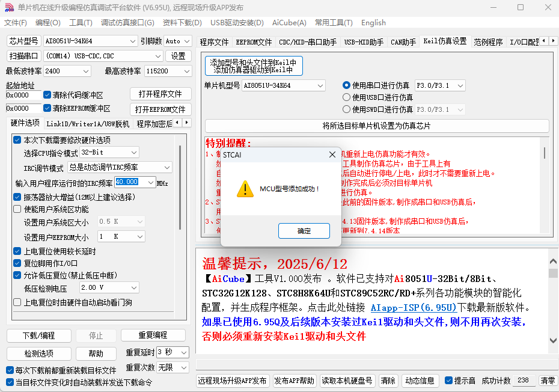Open the CAN助手 tab
The height and width of the screenshot is (392, 559).
tap(403, 42)
